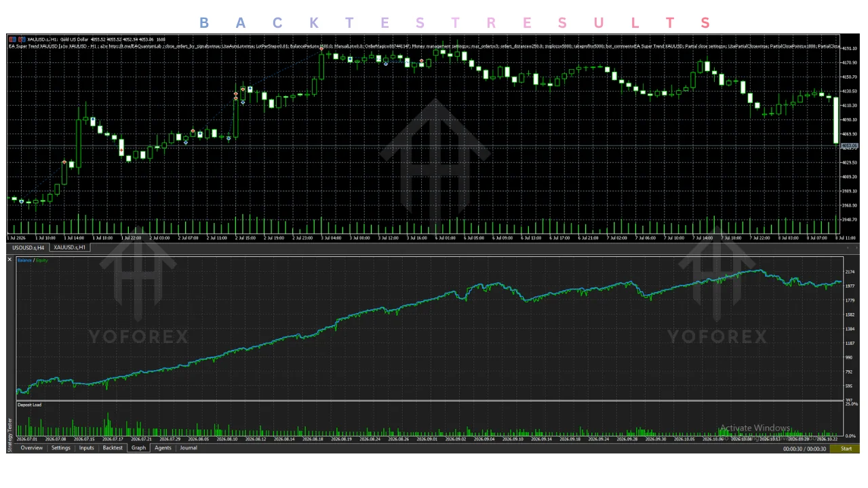Click the Start button
Screen dimensions: 868x488
click(x=846, y=449)
